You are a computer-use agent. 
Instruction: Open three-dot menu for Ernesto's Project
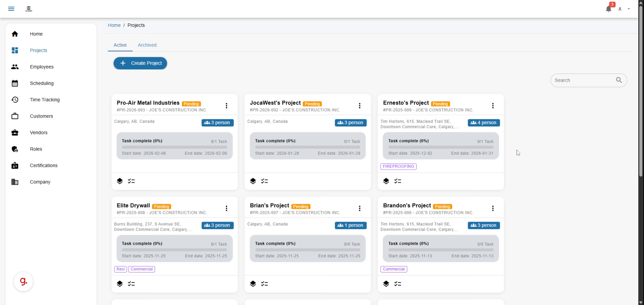(x=493, y=106)
